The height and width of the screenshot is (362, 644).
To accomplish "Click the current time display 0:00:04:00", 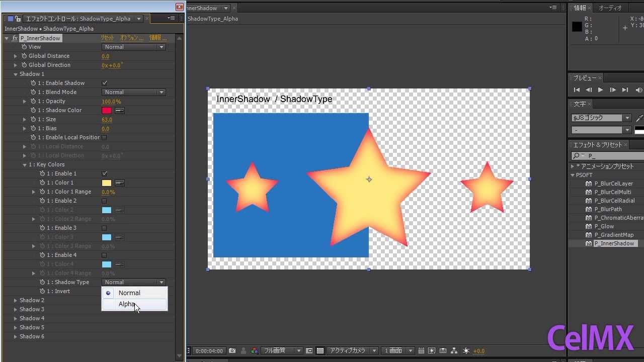I will point(209,351).
